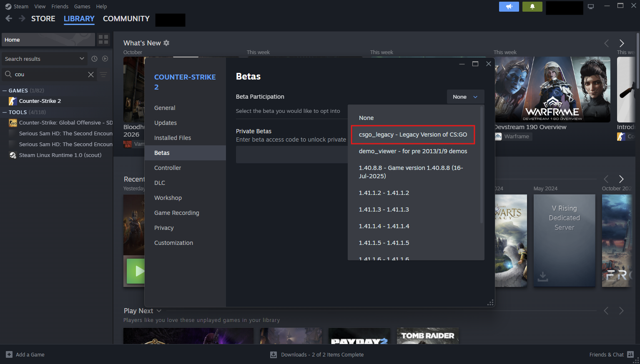Viewport: 640px width, 364px height.
Task: Open the Games menu
Action: (x=82, y=6)
